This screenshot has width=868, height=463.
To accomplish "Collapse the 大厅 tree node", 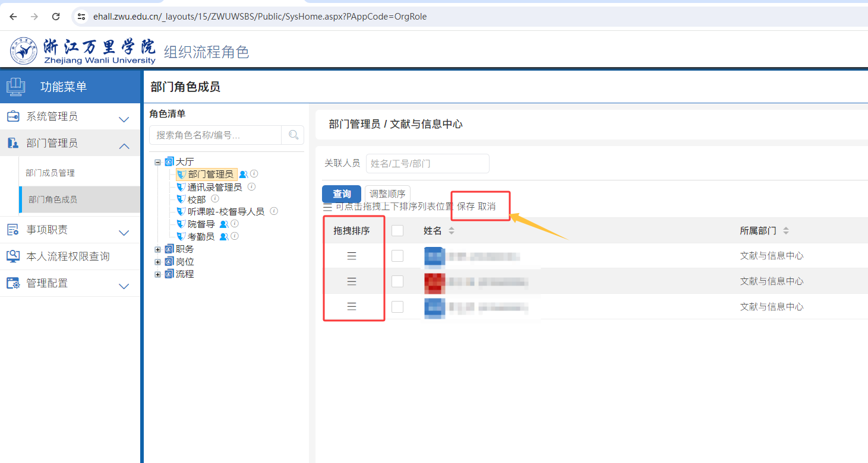I will pos(158,162).
